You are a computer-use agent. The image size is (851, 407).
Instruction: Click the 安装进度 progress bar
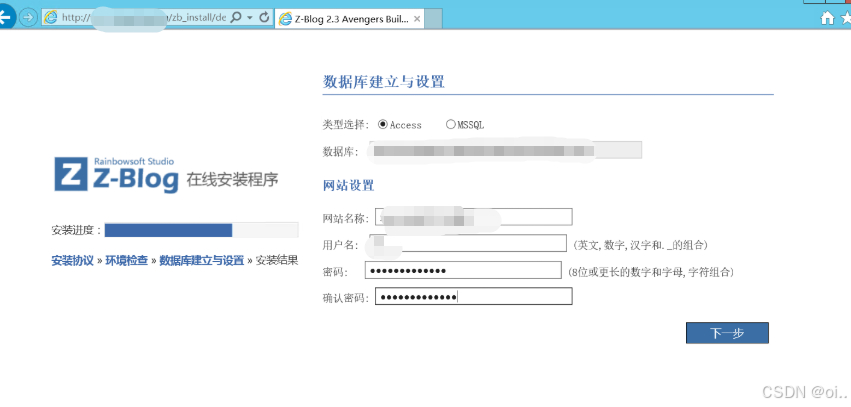click(x=201, y=230)
